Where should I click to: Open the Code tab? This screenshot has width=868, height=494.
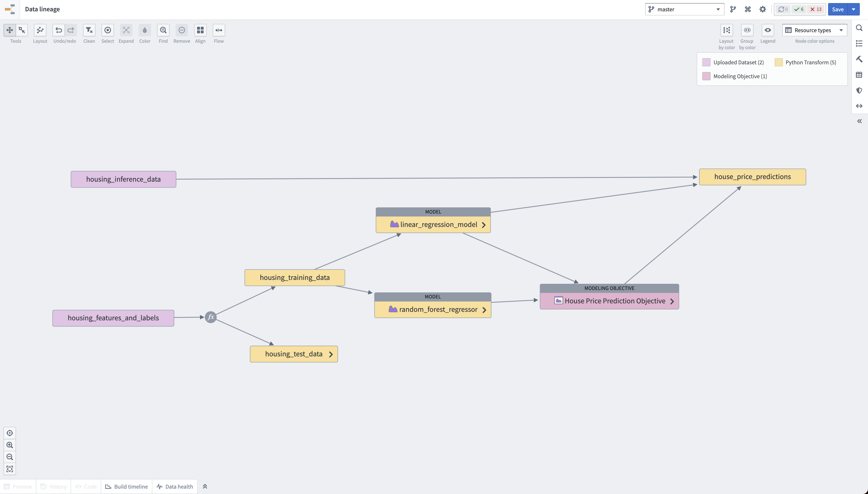point(86,487)
